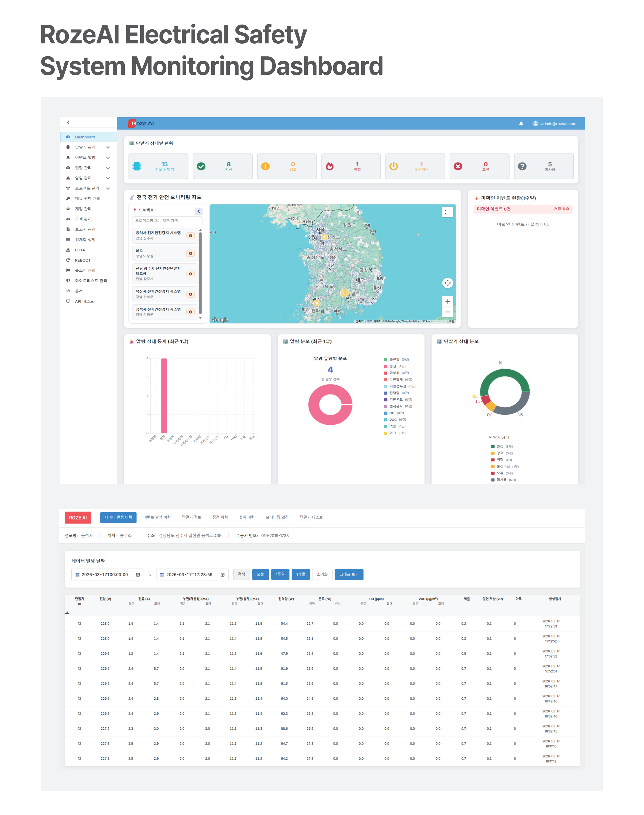This screenshot has width=644, height=815.
Task: Click the red flame icon on 위험 card
Action: click(329, 166)
